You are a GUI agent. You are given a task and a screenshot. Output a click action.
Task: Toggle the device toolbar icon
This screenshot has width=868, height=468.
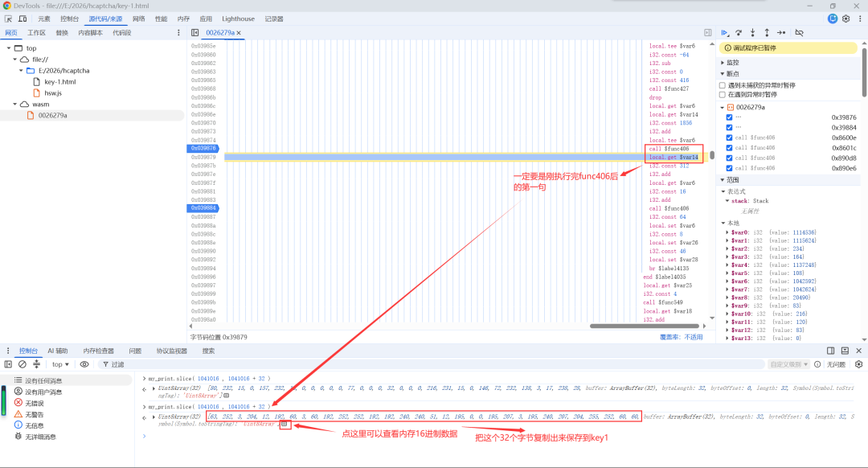(x=23, y=18)
